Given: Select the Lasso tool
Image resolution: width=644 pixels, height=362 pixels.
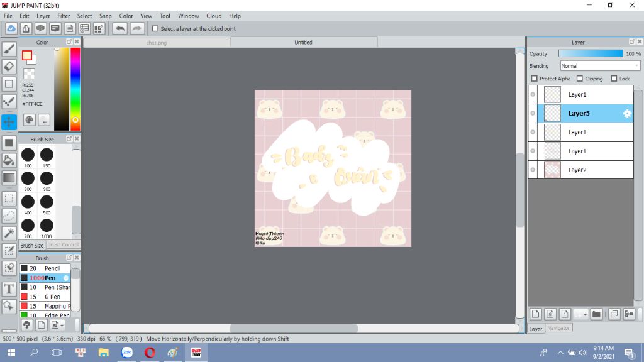Looking at the screenshot, I should [9, 216].
